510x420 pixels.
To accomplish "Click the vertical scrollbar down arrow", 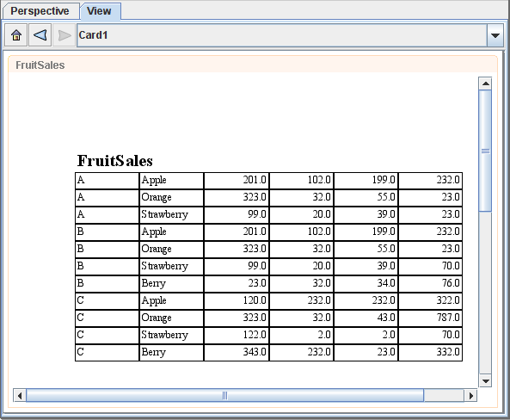I will (485, 380).
